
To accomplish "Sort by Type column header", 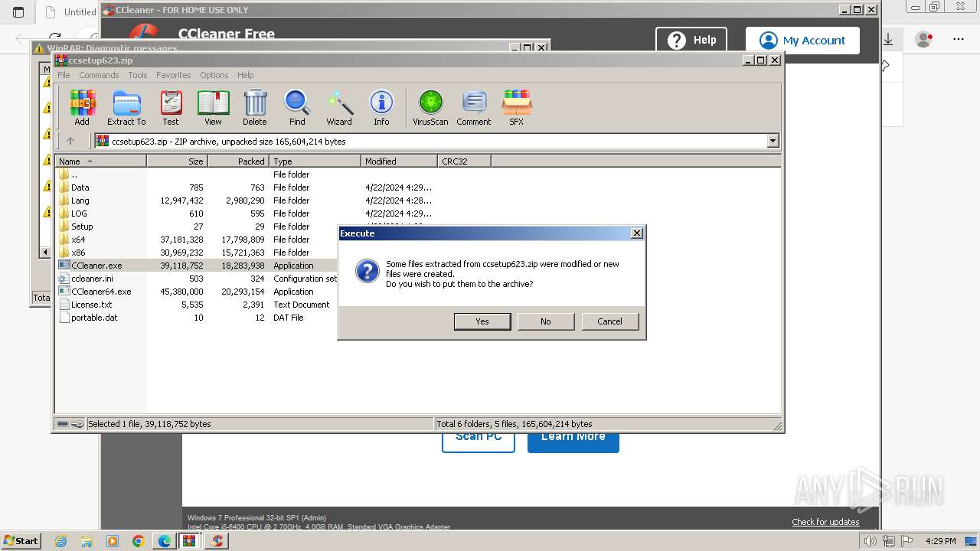I will pos(315,161).
